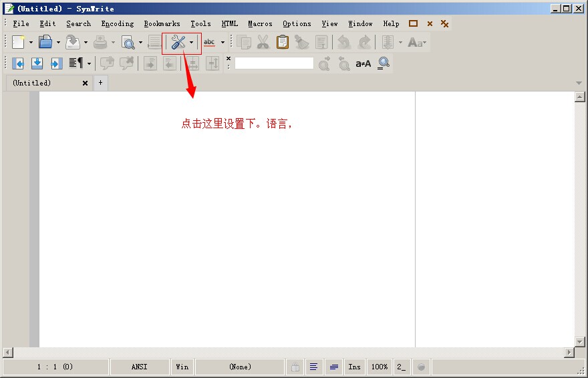Toggle second word-wrap lines icon in status bar

(333, 367)
